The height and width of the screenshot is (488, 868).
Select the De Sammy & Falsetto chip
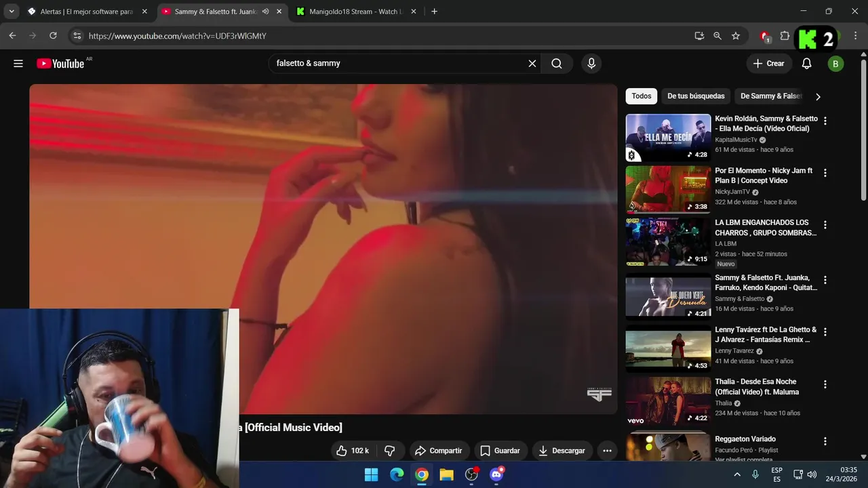click(x=771, y=96)
